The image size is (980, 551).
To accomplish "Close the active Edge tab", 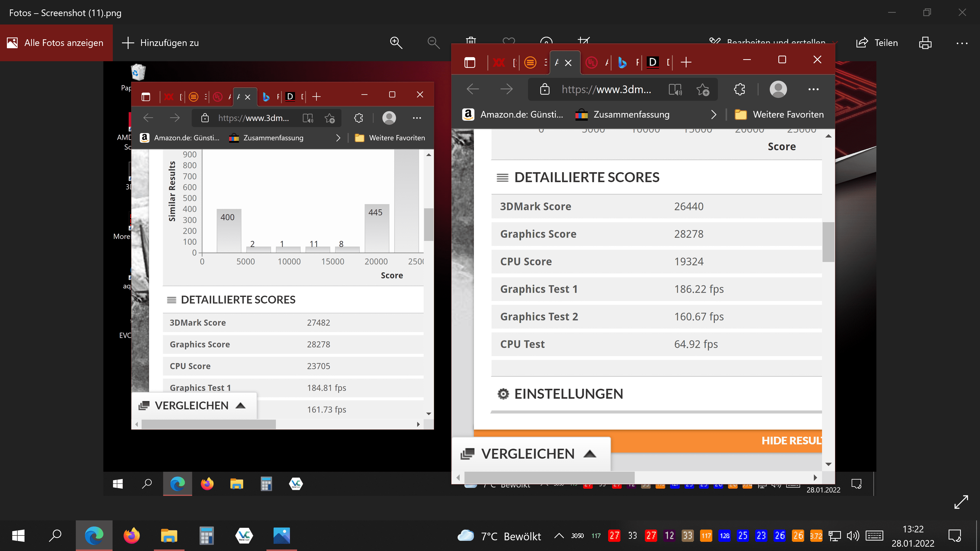I will pos(568,63).
